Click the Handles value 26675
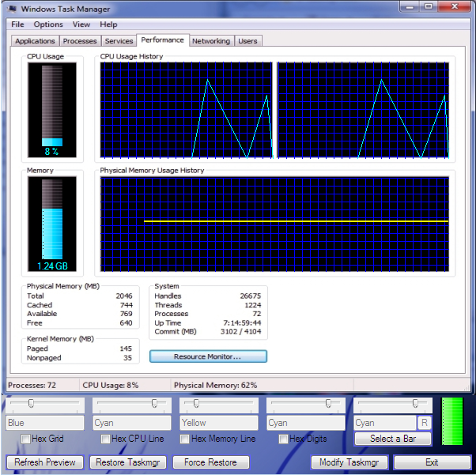Viewport: 476px width, 475px height. [x=251, y=296]
